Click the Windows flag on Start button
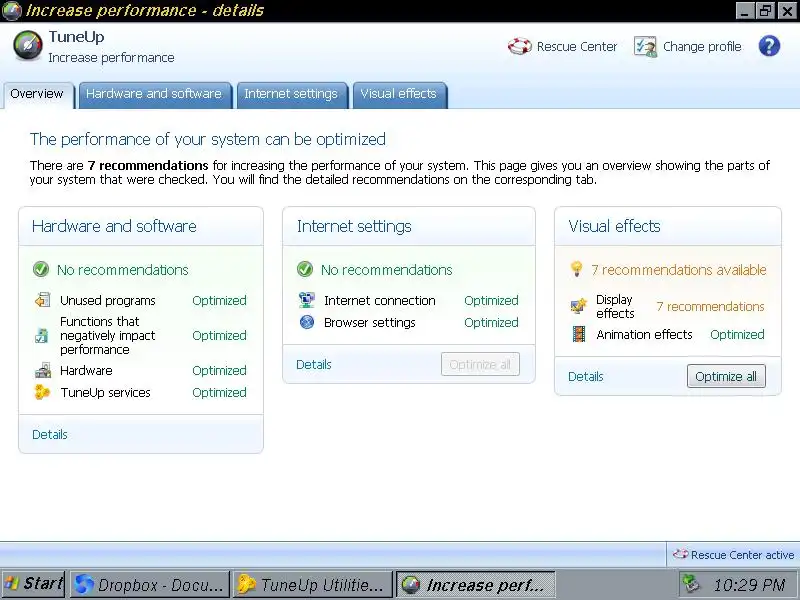The width and height of the screenshot is (800, 600). pyautogui.click(x=11, y=583)
